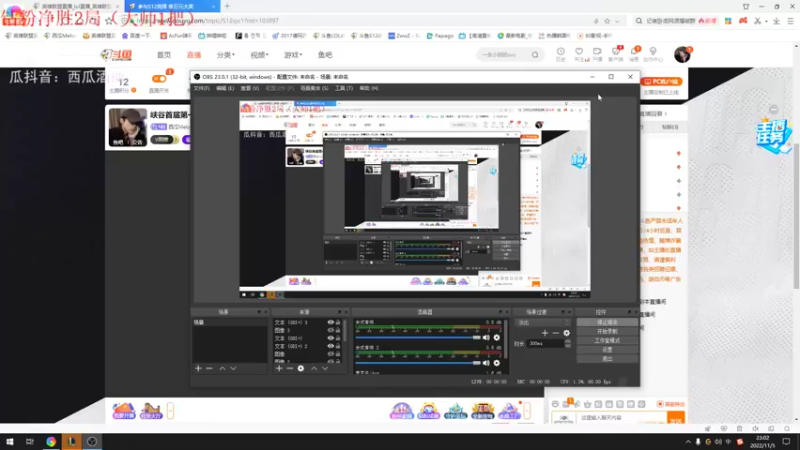Switch to OBS from the taskbar icon
800x450 pixels.
pyautogui.click(x=92, y=441)
